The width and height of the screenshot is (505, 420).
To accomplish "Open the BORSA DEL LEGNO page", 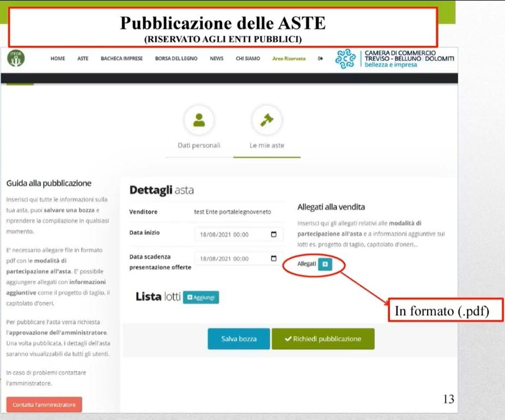I will point(176,59).
